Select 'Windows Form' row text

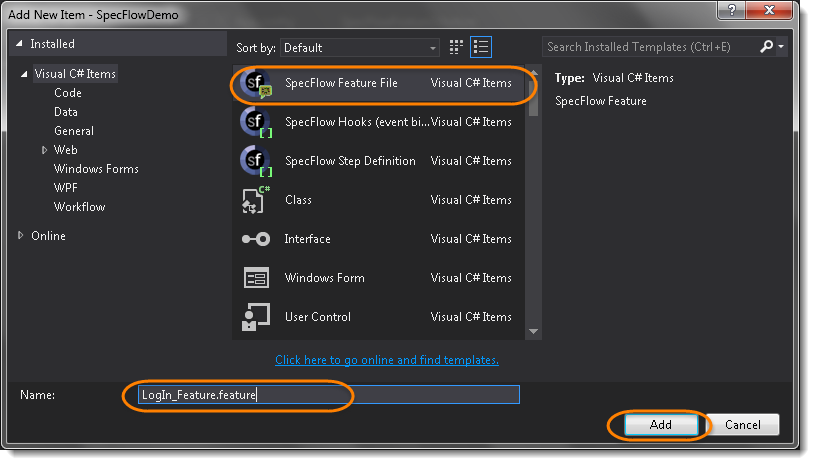point(324,278)
